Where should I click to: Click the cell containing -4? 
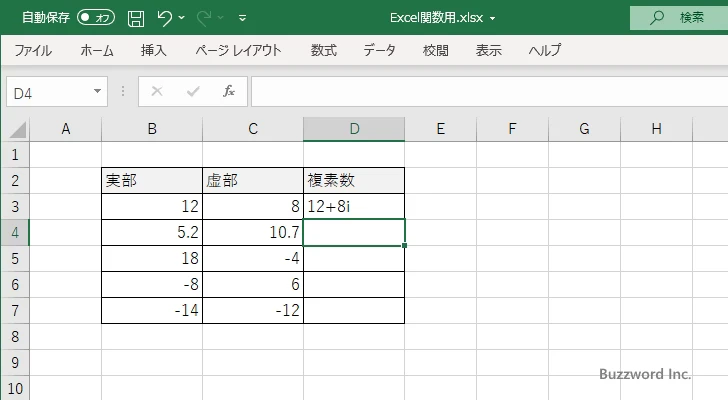[253, 258]
